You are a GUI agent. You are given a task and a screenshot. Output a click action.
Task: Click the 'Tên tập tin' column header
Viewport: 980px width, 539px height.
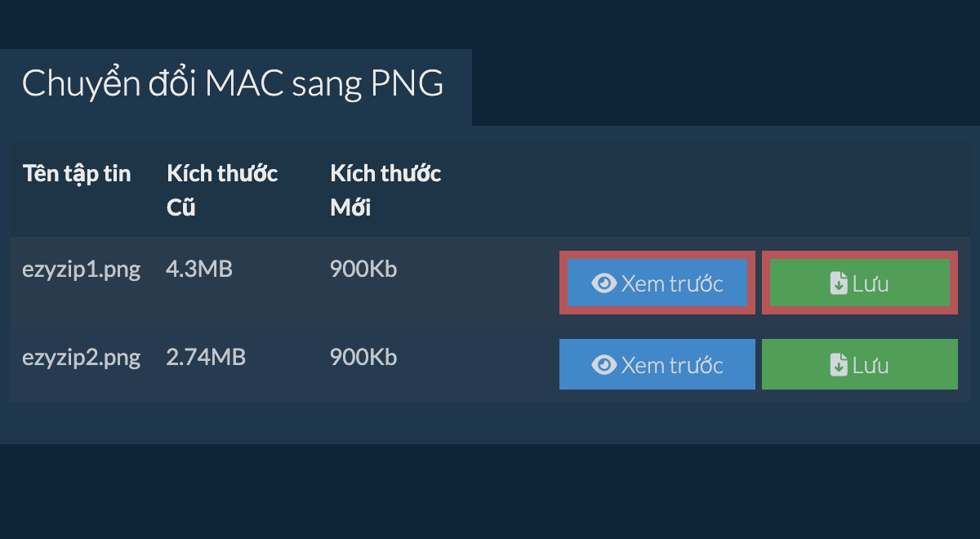pyautogui.click(x=77, y=173)
